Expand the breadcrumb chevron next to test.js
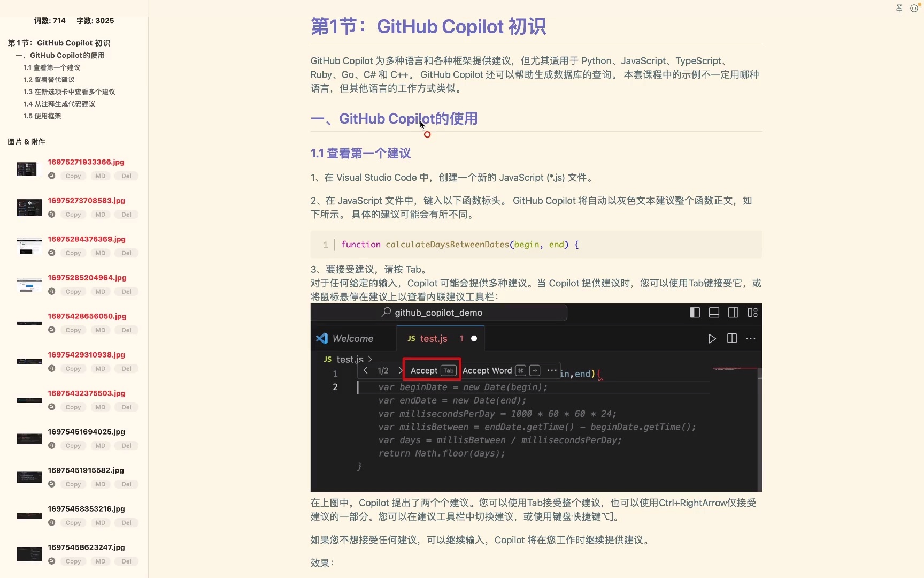Viewport: 924px width, 578px height. (370, 359)
